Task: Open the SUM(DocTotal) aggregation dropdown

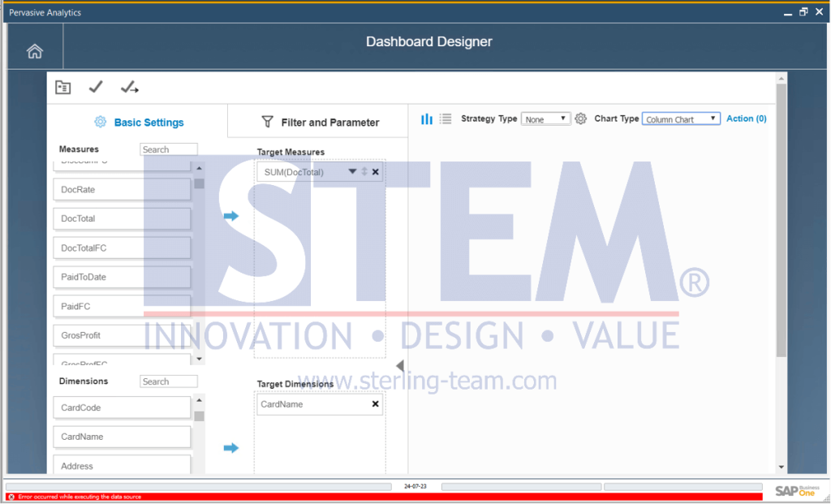Action: coord(351,171)
